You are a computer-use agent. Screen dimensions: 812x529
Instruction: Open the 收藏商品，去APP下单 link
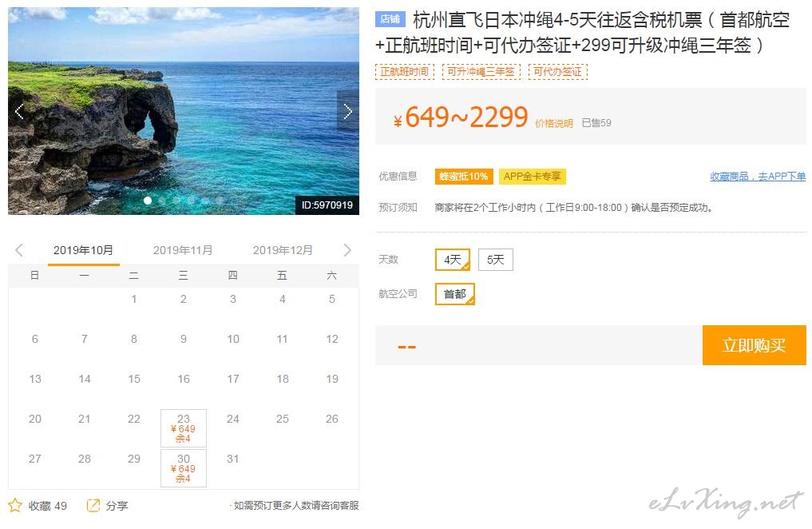pyautogui.click(x=758, y=177)
